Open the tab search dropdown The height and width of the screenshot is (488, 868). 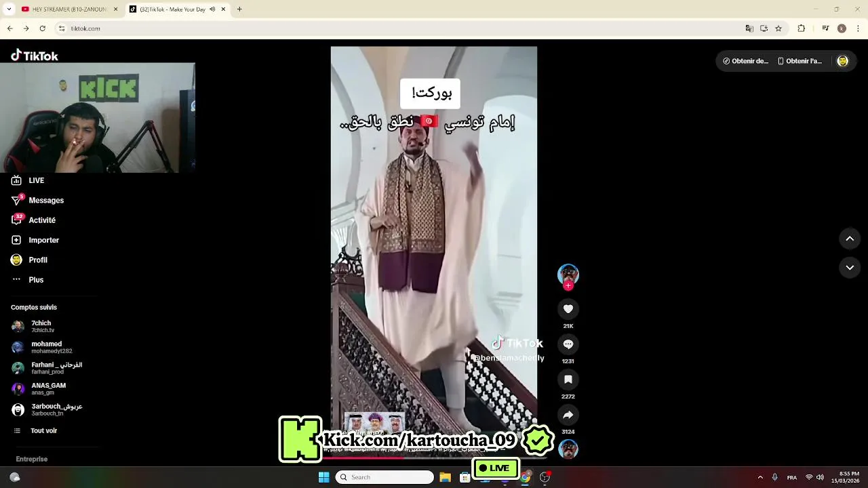(x=9, y=9)
